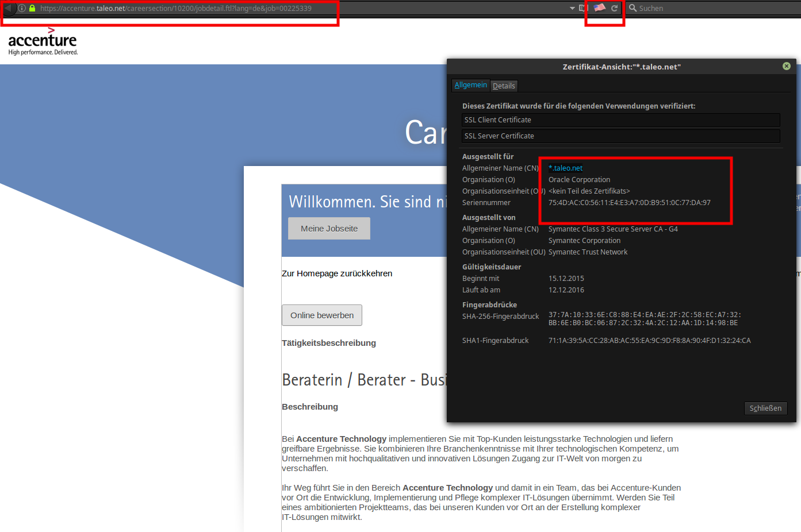Click the Beschreibung heading
Viewport: 801px width, 532px height.
[x=310, y=407]
